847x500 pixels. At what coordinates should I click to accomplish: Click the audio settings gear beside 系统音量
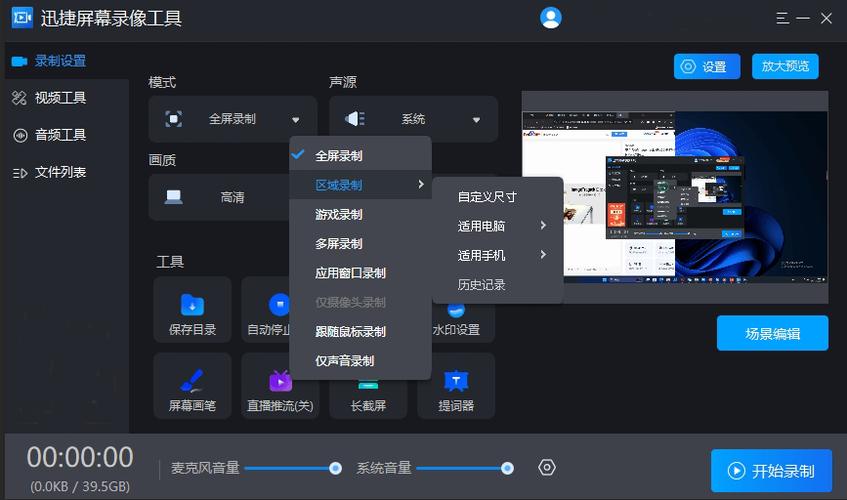click(x=547, y=467)
